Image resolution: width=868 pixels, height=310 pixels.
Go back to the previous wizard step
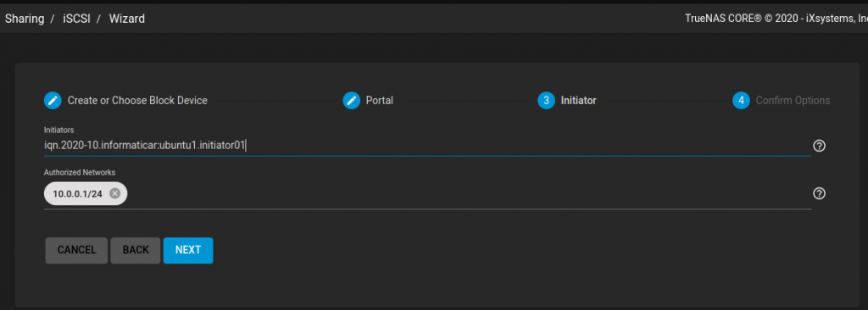click(136, 250)
